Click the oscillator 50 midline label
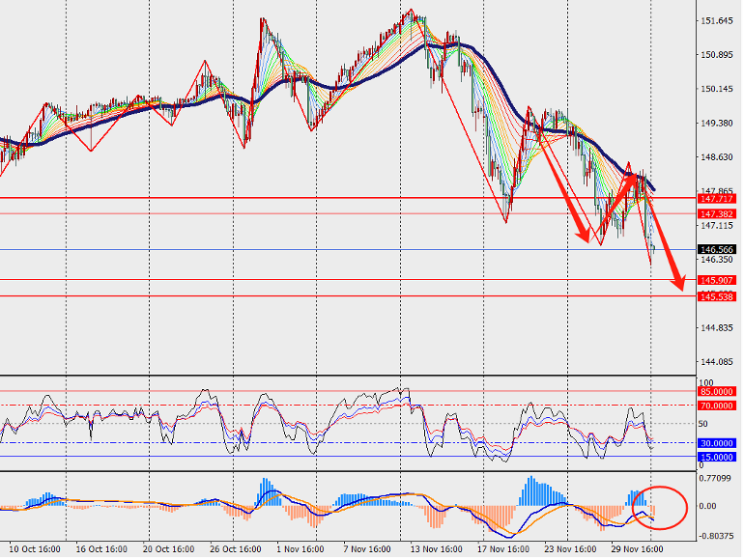The width and height of the screenshot is (744, 560). 703,424
